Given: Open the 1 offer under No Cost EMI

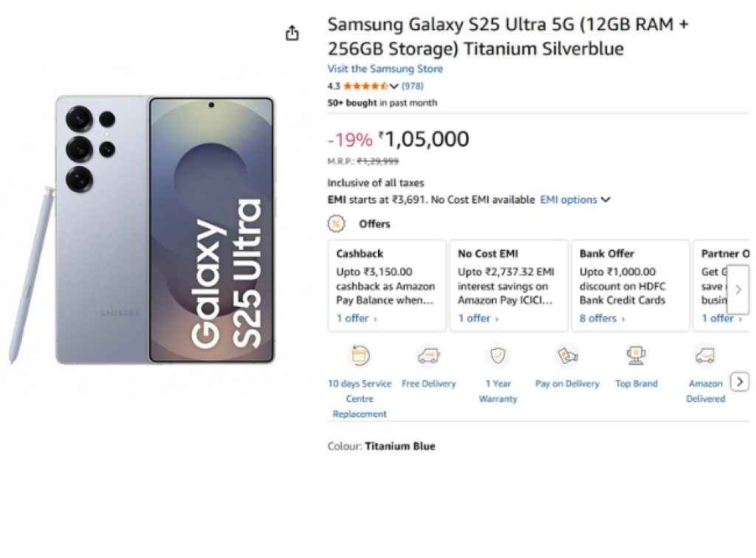Looking at the screenshot, I should pos(473,318).
